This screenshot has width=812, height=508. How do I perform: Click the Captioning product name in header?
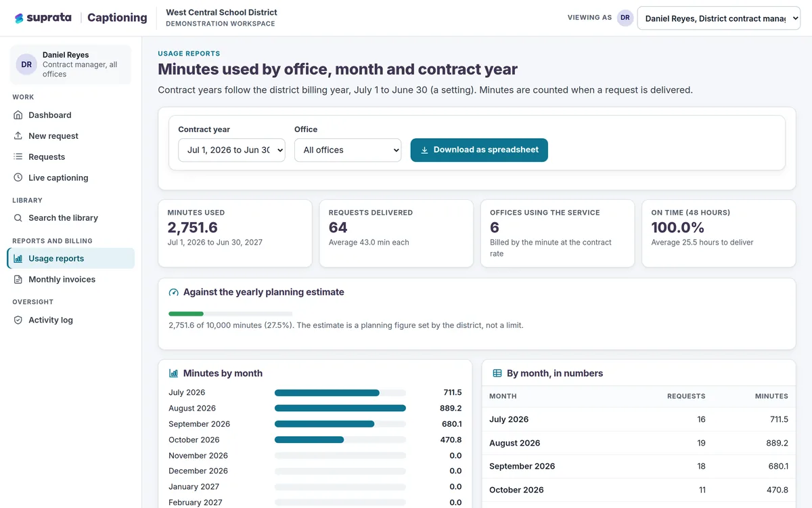tap(117, 18)
